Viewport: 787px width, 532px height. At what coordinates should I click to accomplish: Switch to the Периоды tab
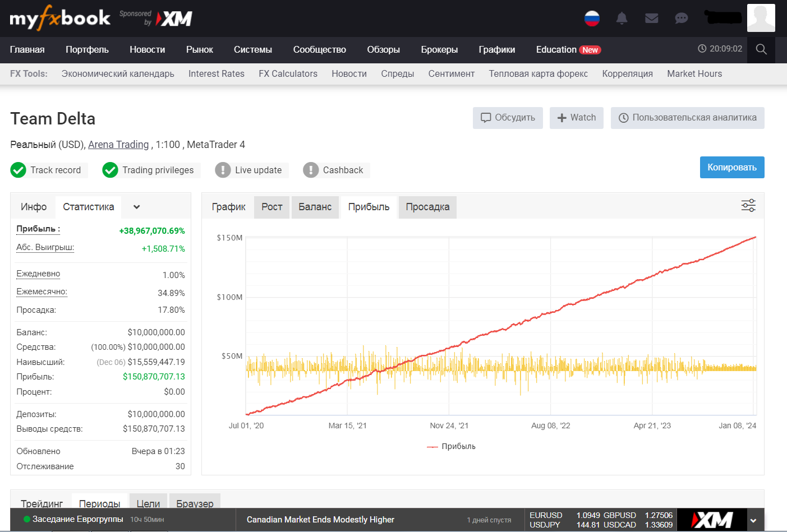[100, 502]
